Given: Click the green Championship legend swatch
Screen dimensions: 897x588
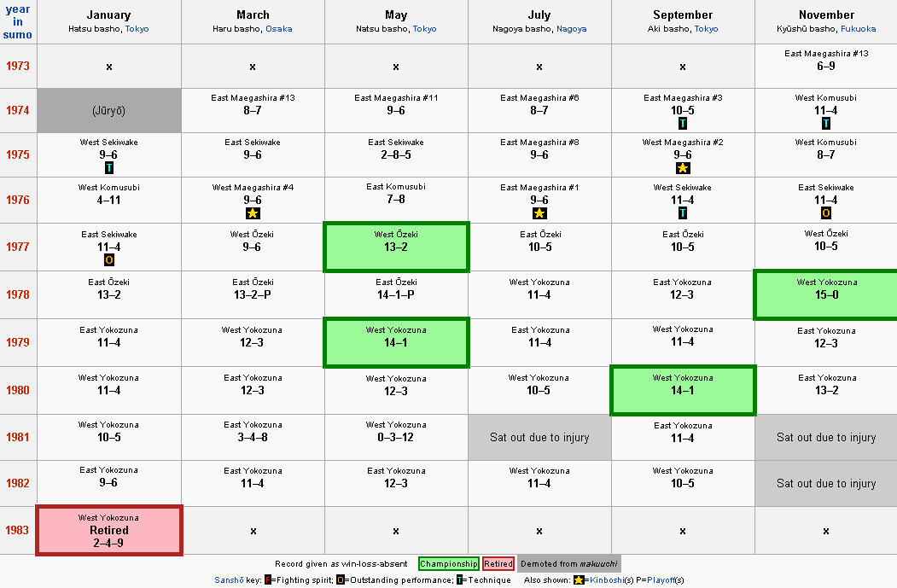Looking at the screenshot, I should pos(449,564).
